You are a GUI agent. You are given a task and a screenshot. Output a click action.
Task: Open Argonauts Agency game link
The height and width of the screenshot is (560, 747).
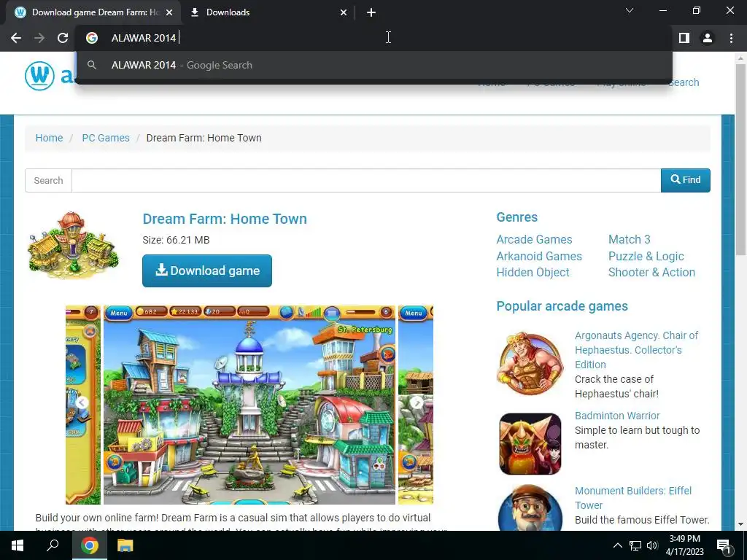click(636, 350)
